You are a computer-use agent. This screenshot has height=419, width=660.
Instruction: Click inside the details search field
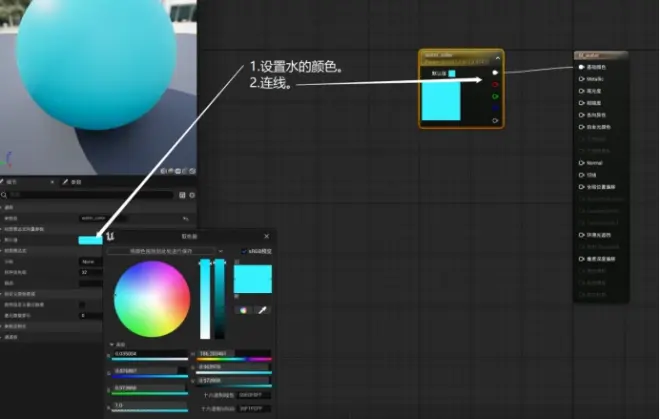[90, 194]
